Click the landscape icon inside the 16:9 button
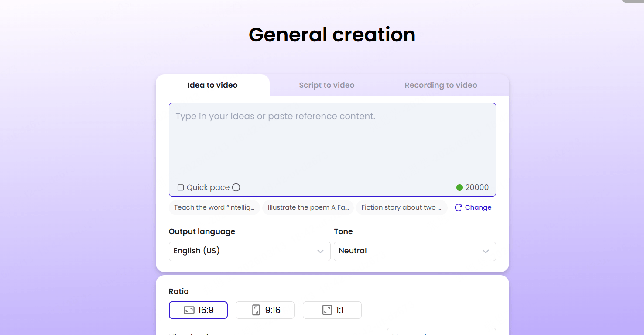 coord(189,310)
